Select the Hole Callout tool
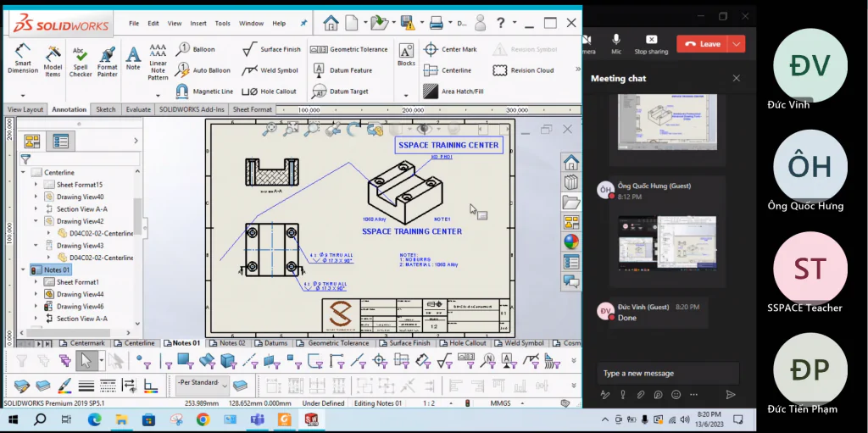This screenshot has width=868, height=433. [x=270, y=92]
